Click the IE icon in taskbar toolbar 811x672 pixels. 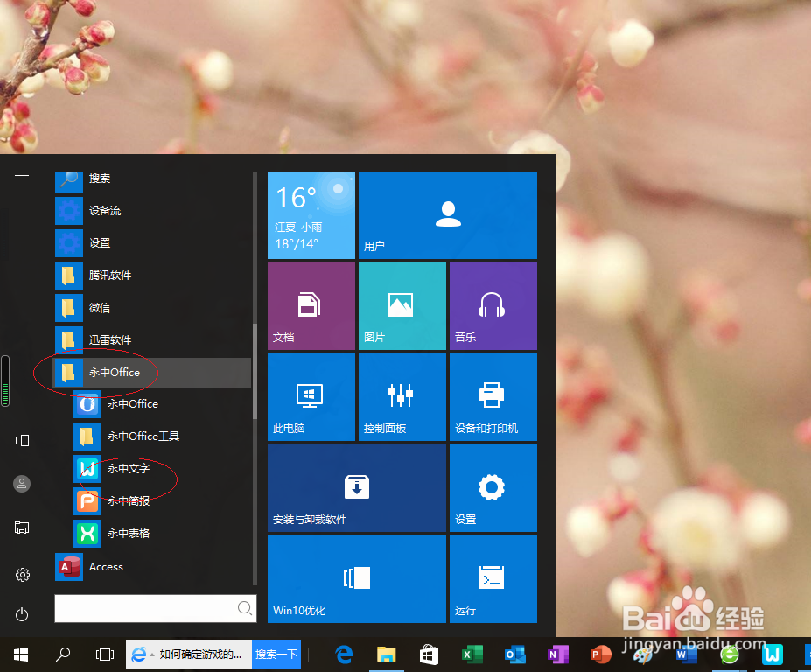[138, 654]
